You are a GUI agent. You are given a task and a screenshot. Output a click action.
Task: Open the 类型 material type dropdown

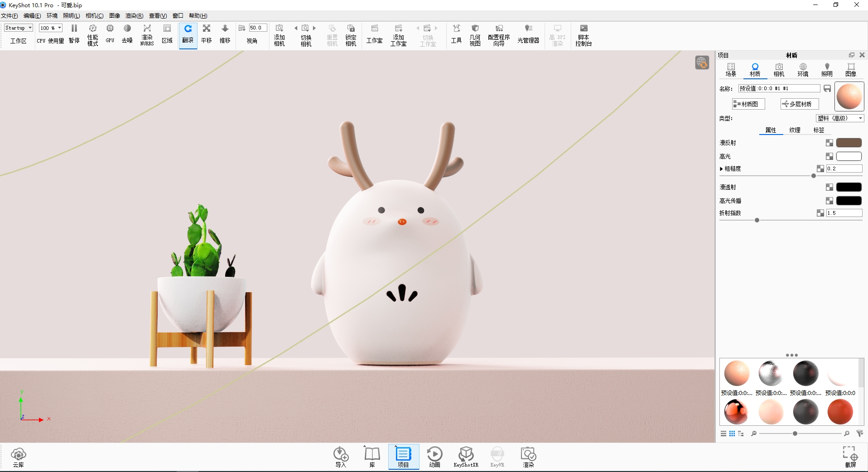click(840, 118)
